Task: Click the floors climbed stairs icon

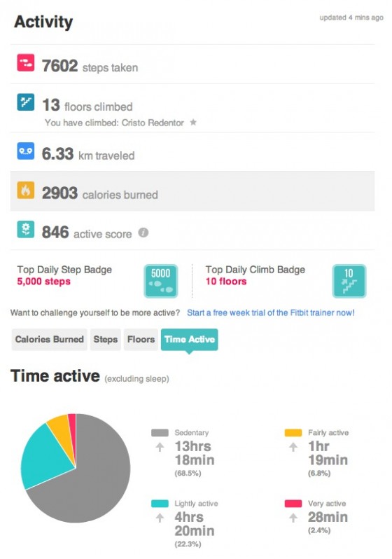Action: click(26, 102)
